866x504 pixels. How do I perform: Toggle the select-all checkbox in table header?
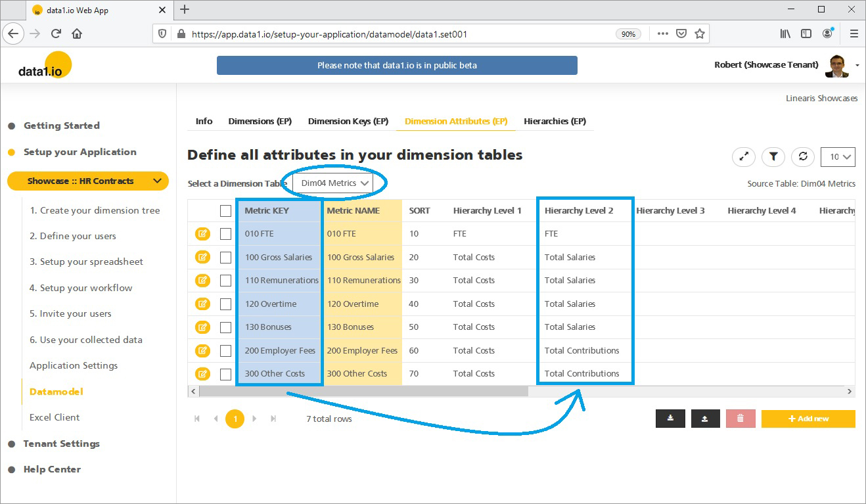point(225,211)
